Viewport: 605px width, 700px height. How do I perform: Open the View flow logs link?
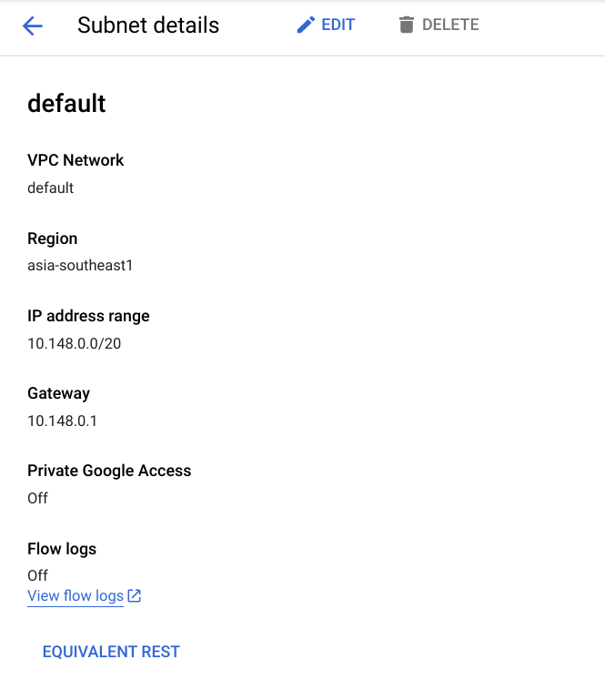76,596
